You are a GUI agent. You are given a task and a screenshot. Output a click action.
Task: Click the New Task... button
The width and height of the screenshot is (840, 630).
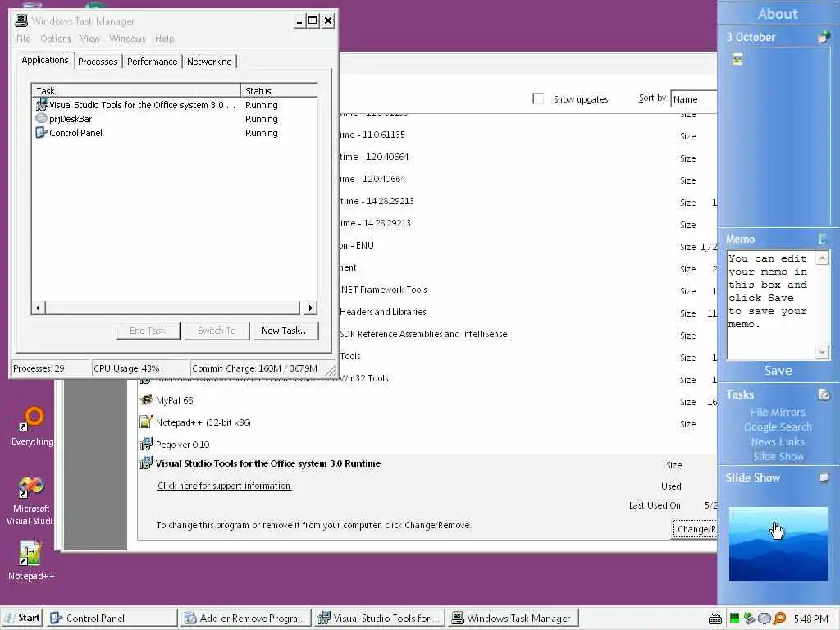point(285,331)
